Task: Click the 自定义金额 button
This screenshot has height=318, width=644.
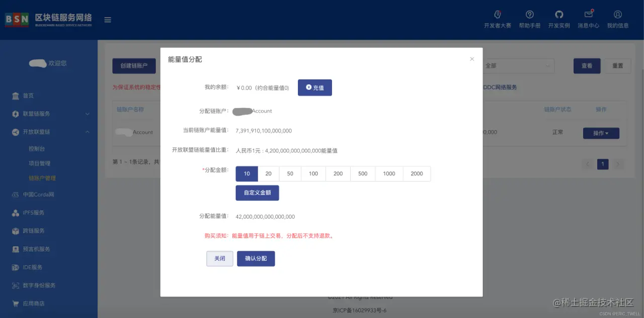Action: (x=257, y=193)
